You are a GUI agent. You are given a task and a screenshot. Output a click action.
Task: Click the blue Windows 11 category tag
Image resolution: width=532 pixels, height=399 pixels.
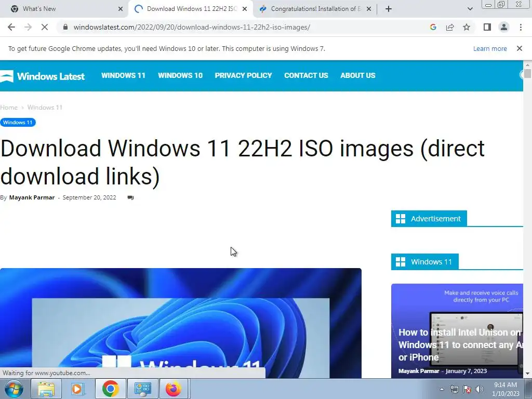point(18,123)
